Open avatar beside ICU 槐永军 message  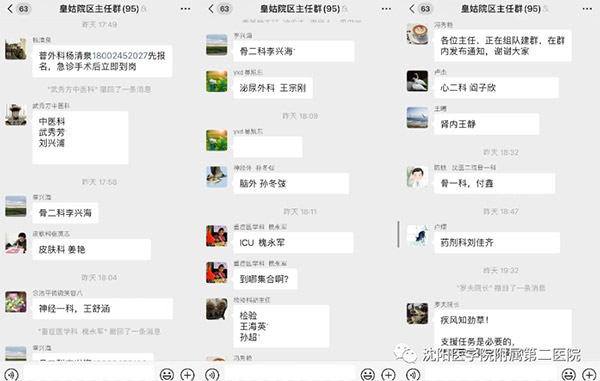pos(217,236)
